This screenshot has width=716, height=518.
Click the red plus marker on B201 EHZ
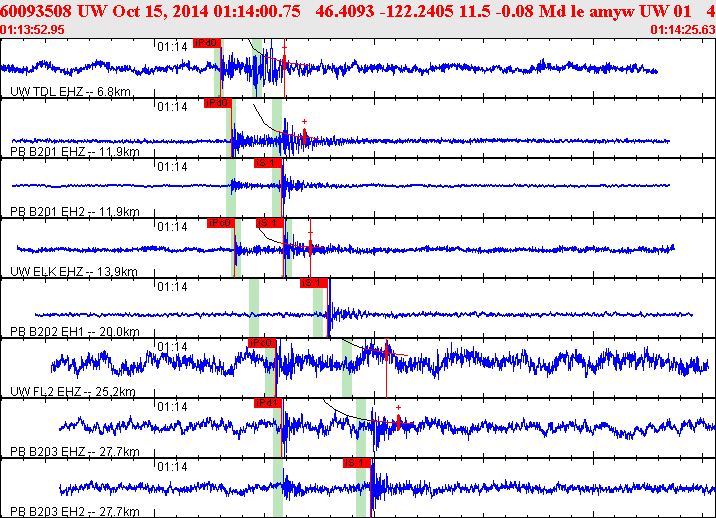pyautogui.click(x=304, y=122)
